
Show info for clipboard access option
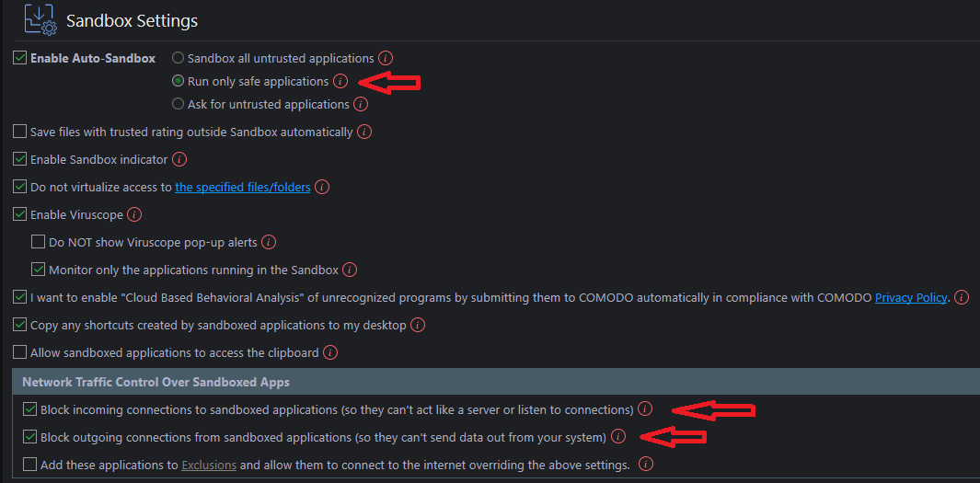click(330, 352)
